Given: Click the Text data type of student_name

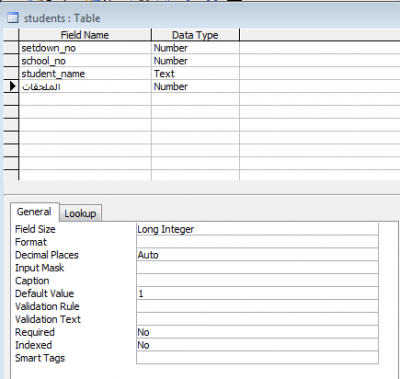Looking at the screenshot, I should [x=195, y=74].
